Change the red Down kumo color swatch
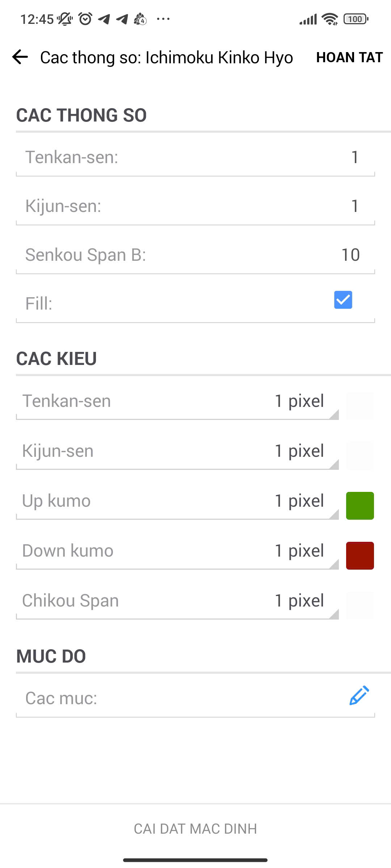 click(x=360, y=556)
